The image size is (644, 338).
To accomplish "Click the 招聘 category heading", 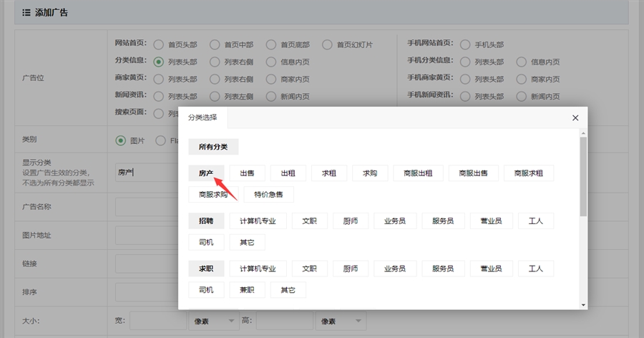I will point(206,221).
